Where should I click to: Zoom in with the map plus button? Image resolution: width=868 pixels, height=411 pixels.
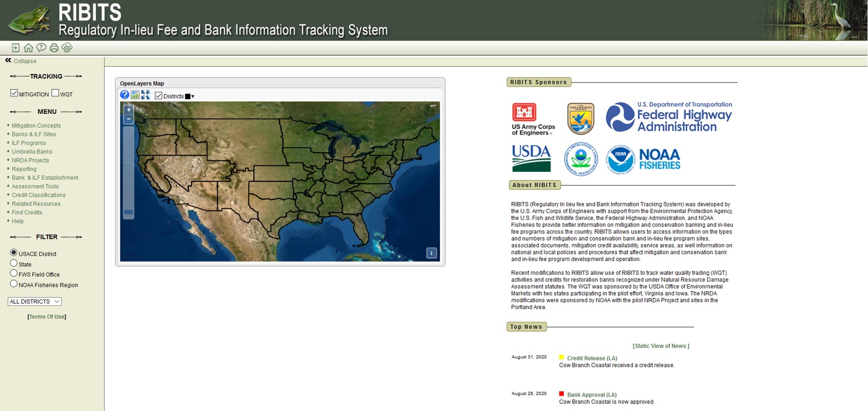[129, 110]
